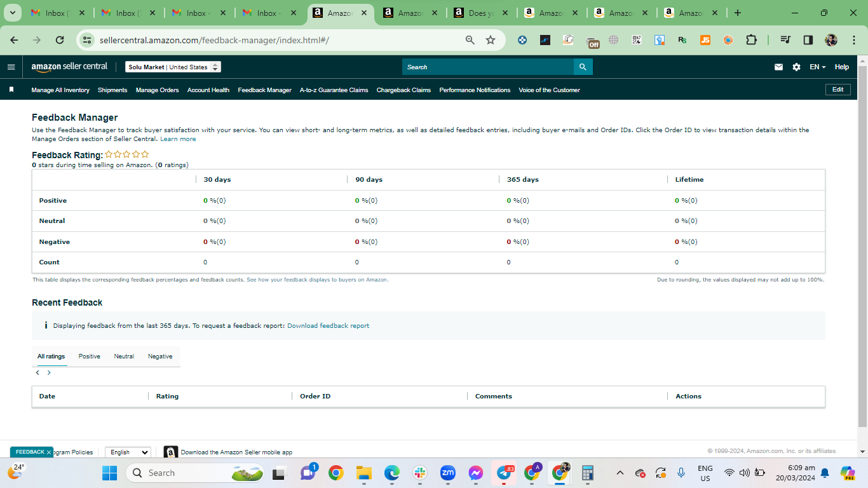Open the Zoom app from the taskbar
The width and height of the screenshot is (868, 488).
448,473
